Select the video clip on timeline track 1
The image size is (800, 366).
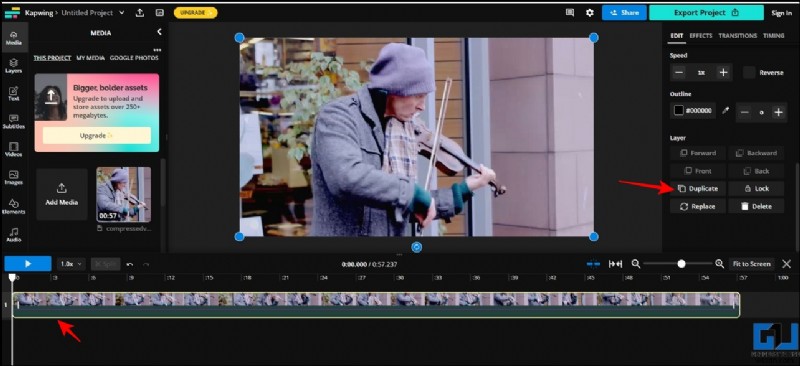[376, 305]
